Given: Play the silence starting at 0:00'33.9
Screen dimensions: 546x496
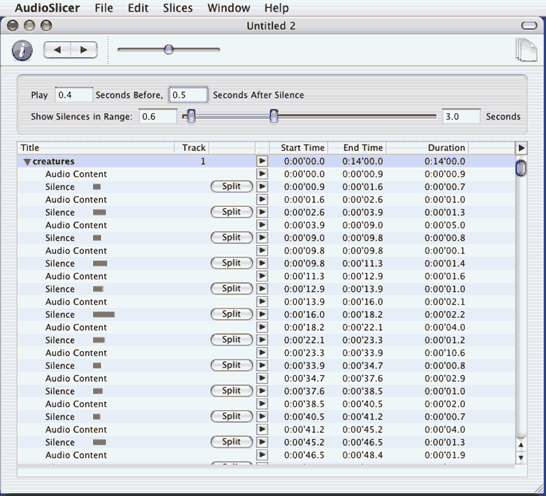Looking at the screenshot, I should 262,365.
